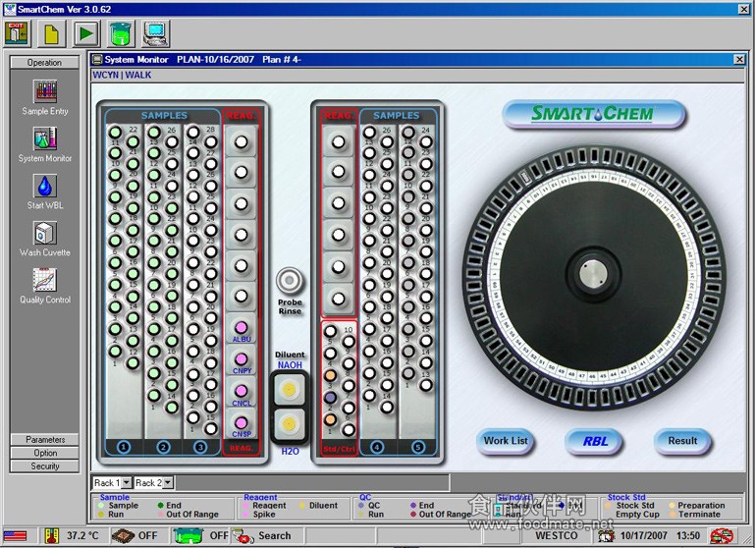Click the Work List button
The image size is (756, 548).
point(506,441)
